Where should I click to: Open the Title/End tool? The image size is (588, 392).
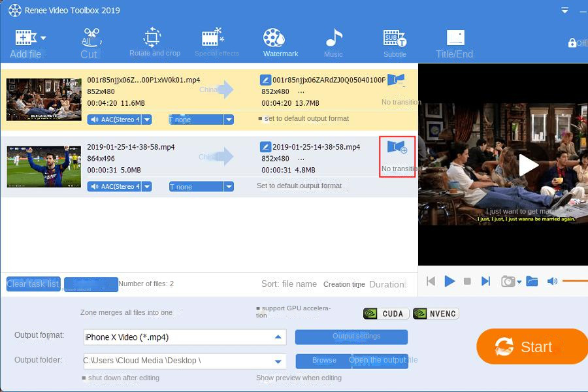point(454,44)
